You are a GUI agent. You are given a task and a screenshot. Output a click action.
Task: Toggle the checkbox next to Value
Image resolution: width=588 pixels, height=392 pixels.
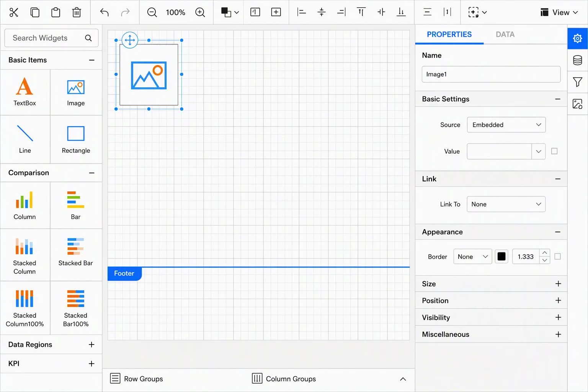point(554,151)
